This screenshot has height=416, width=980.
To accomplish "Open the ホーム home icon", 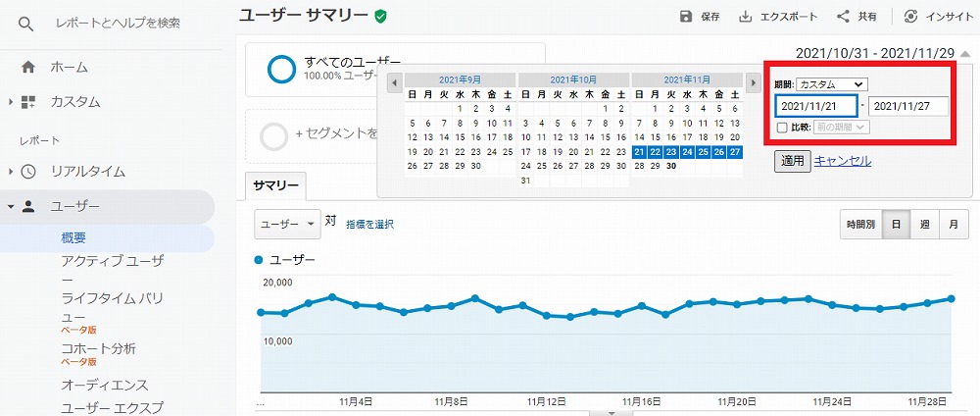I will (28, 67).
